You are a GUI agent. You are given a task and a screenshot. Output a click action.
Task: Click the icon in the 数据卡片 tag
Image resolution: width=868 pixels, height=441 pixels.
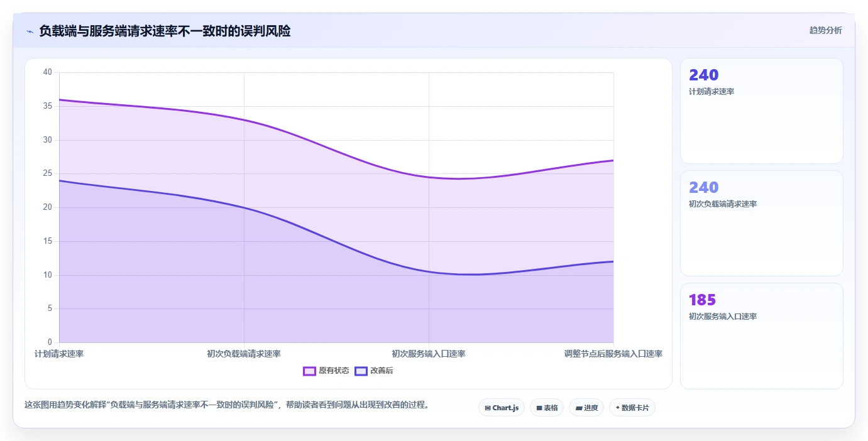pyautogui.click(x=617, y=408)
